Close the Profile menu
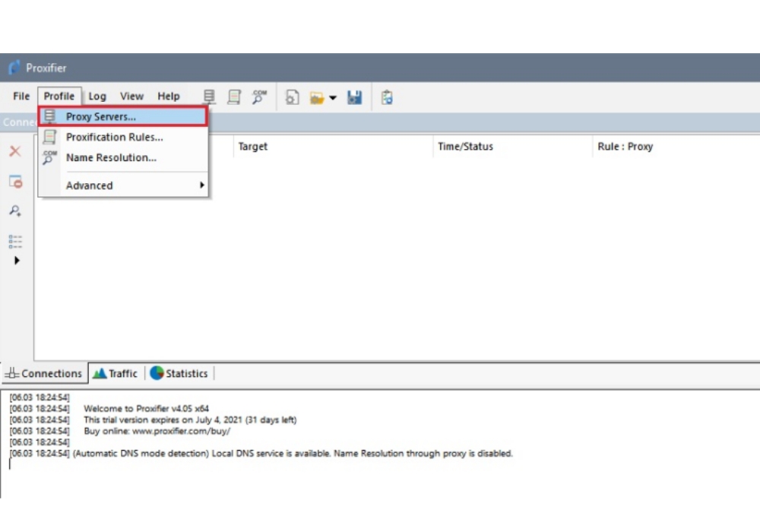The width and height of the screenshot is (760, 532). pos(59,96)
